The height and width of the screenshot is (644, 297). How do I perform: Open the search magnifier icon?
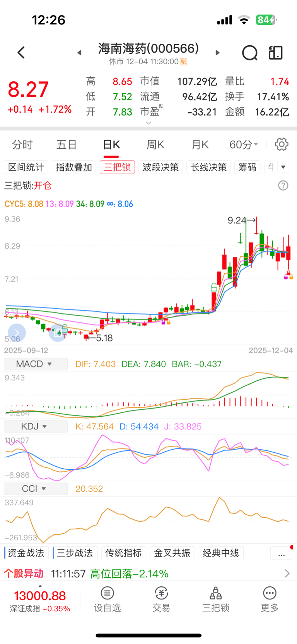(250, 53)
